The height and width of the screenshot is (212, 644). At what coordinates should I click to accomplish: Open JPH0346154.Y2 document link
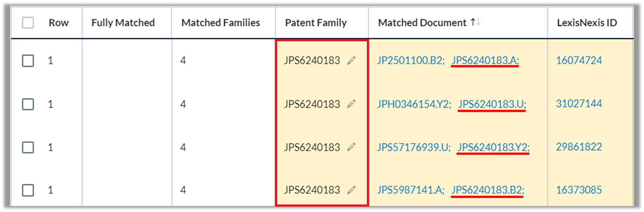coord(414,104)
